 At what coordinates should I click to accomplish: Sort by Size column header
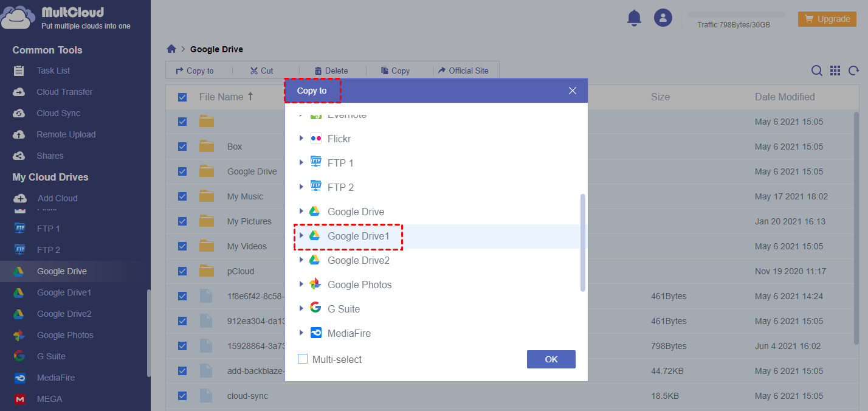pyautogui.click(x=660, y=97)
